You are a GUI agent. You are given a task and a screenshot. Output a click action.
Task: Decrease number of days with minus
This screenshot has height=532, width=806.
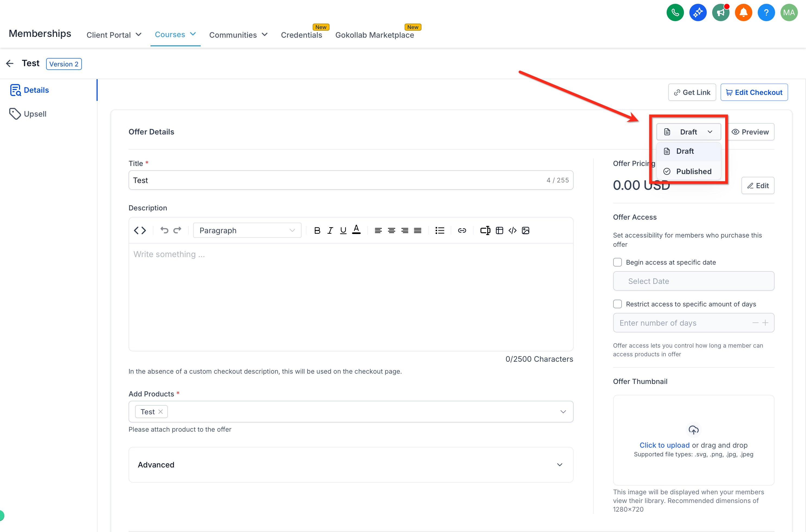click(x=755, y=323)
